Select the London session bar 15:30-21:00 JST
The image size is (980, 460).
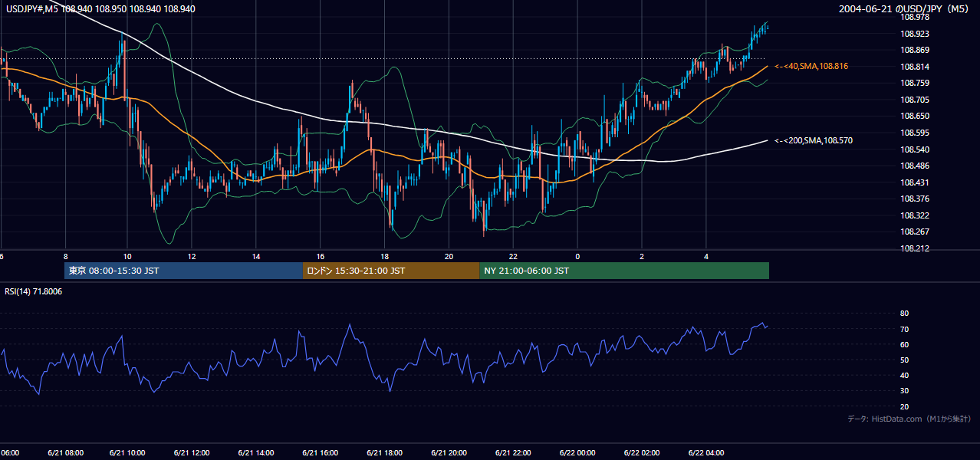pos(391,271)
